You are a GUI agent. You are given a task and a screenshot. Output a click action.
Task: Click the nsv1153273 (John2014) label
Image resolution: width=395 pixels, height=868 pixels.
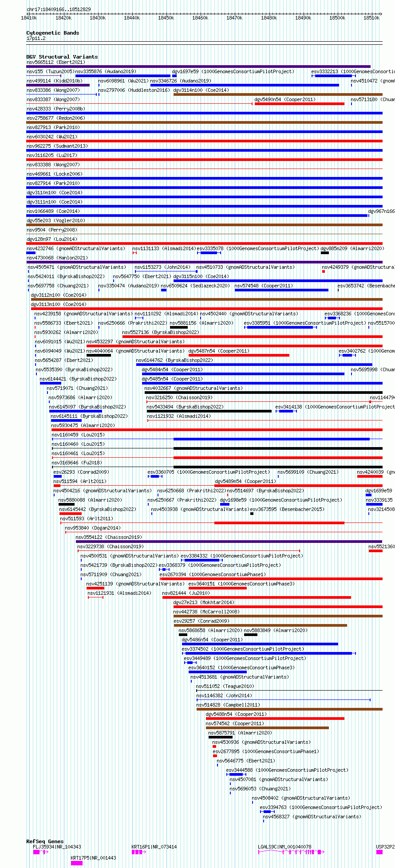click(162, 267)
